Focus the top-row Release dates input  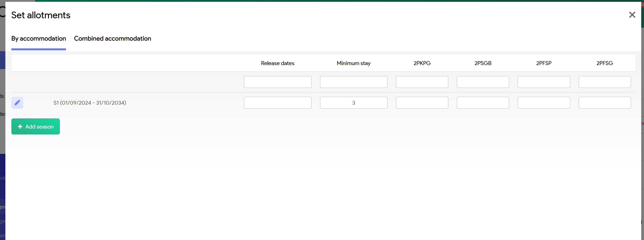click(x=277, y=82)
